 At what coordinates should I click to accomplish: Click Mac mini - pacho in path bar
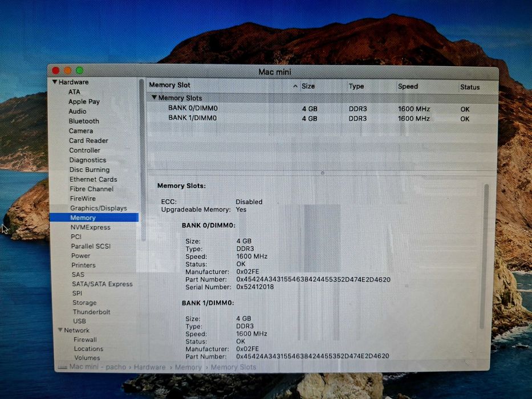tap(98, 367)
